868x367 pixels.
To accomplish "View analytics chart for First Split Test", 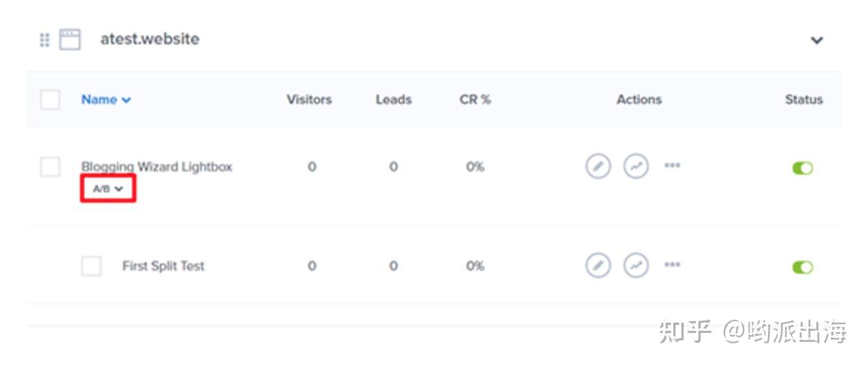I will (x=635, y=265).
